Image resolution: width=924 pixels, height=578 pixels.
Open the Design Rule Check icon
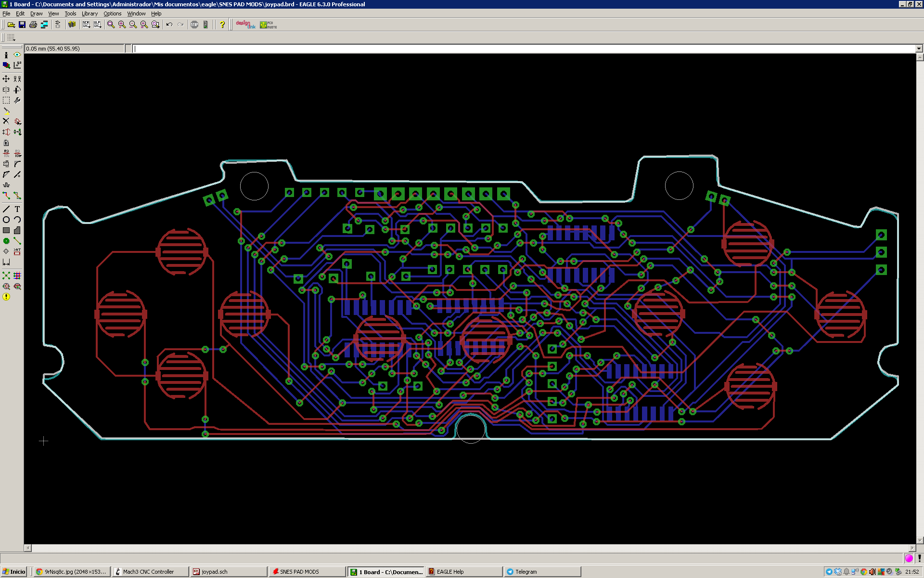(x=17, y=287)
